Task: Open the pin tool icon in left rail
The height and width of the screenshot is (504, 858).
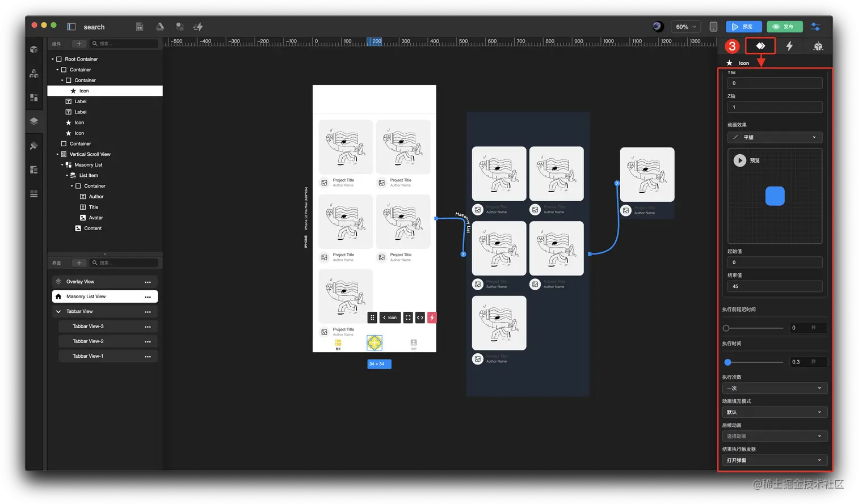Action: coord(34,146)
